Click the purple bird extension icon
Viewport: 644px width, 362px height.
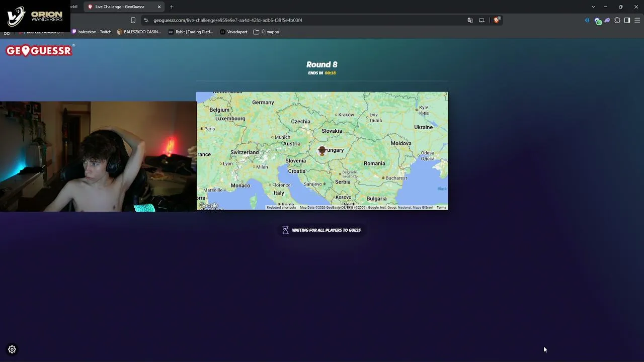click(607, 20)
